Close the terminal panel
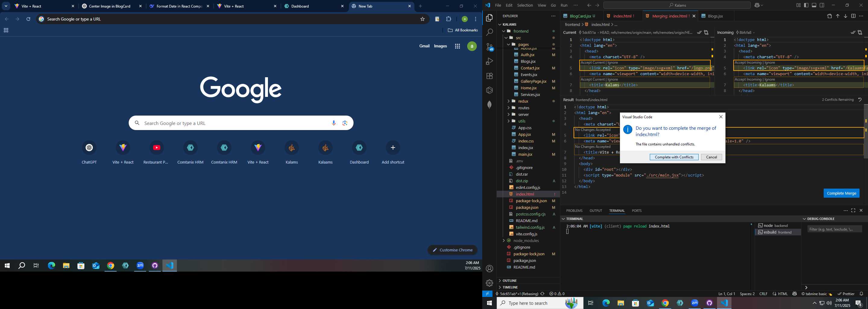 (x=861, y=211)
